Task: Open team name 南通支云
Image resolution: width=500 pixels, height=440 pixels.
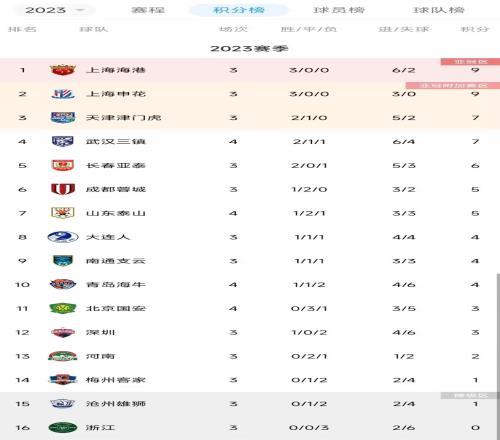Action: (116, 261)
